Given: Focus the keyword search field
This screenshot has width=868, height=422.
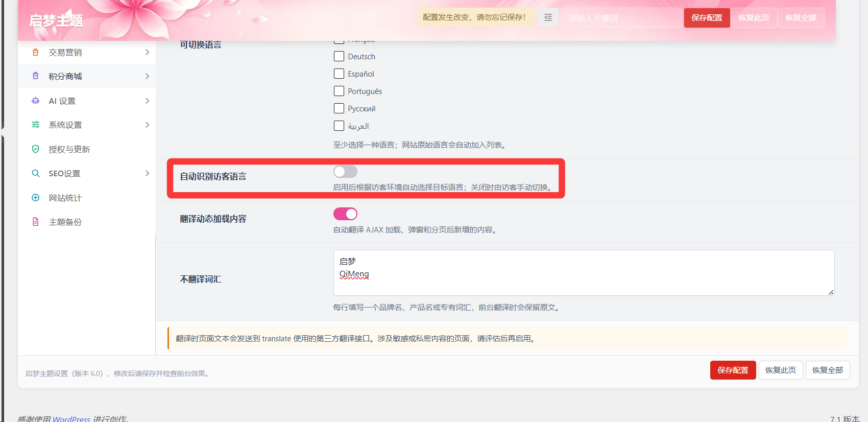Looking at the screenshot, I should tap(621, 18).
